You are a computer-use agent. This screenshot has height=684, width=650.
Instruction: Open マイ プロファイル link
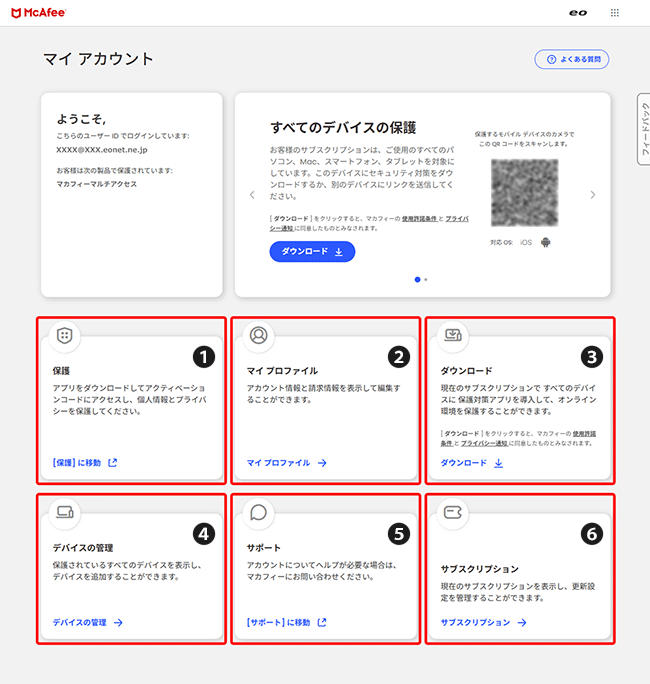pos(278,463)
